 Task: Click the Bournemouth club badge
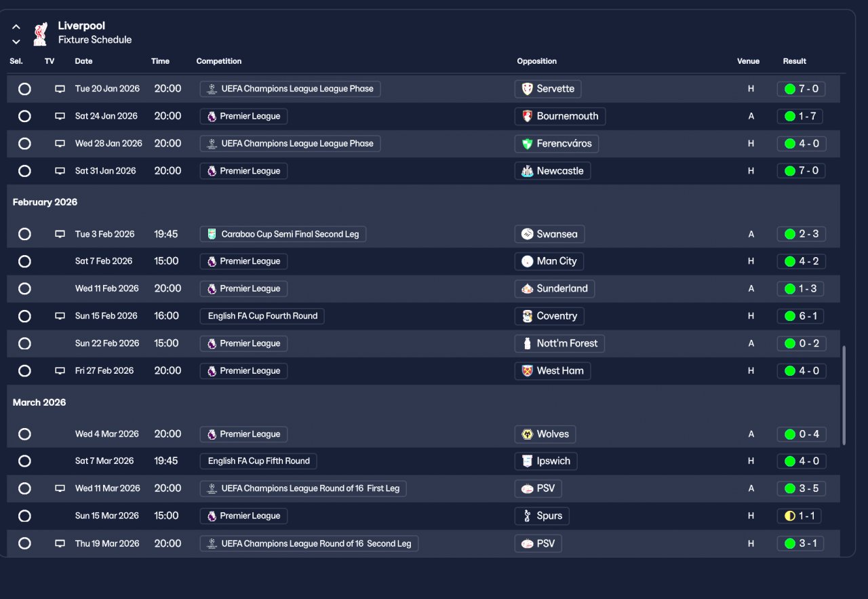click(527, 116)
